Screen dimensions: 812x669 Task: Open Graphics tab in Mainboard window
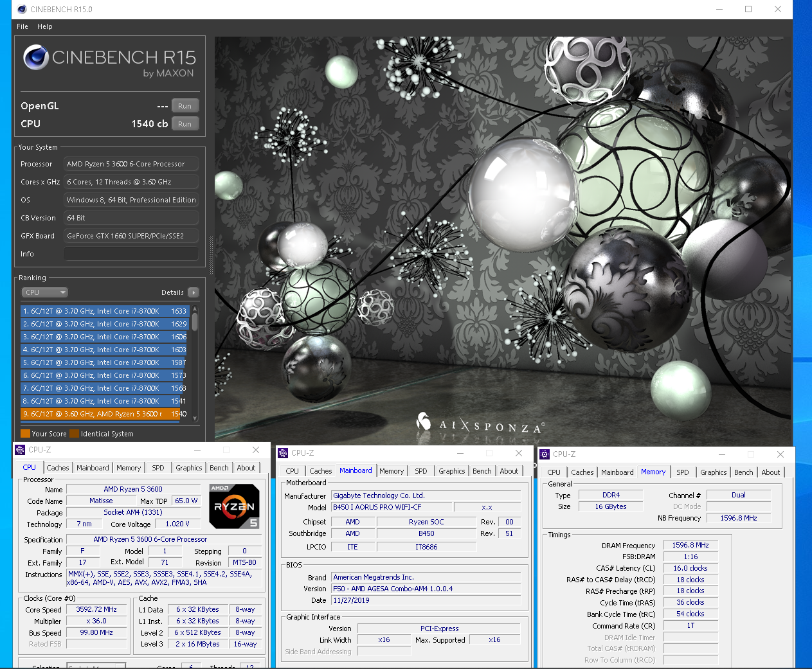pyautogui.click(x=452, y=471)
